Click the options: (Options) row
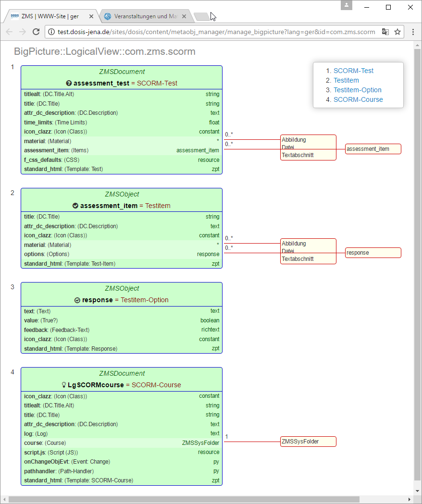The height and width of the screenshot is (504, 422). (122, 254)
